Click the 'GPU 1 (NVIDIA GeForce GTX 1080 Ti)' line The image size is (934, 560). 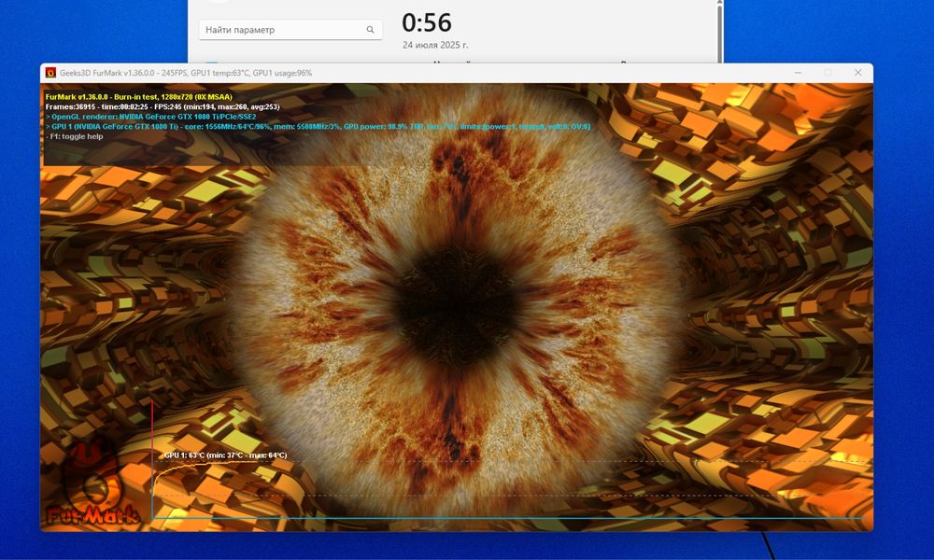tap(318, 127)
